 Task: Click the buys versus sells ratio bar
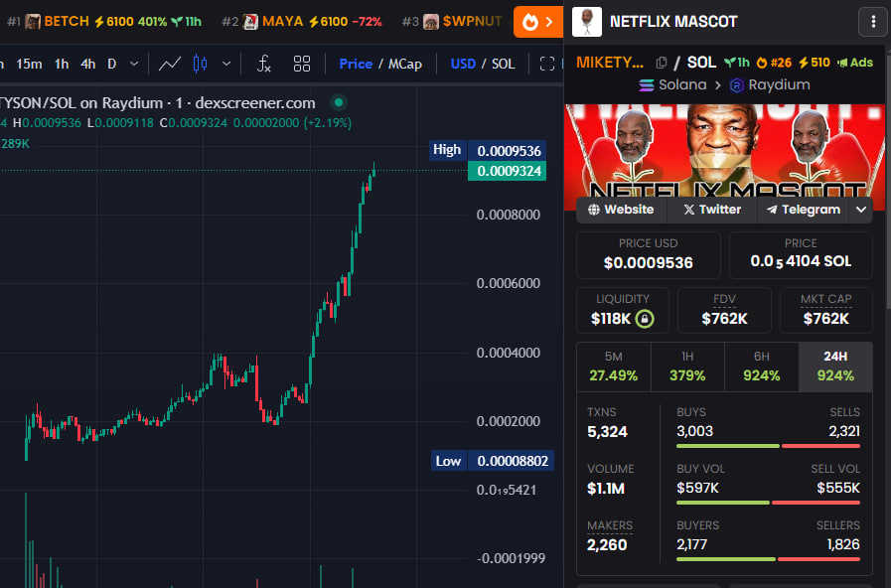(768, 446)
